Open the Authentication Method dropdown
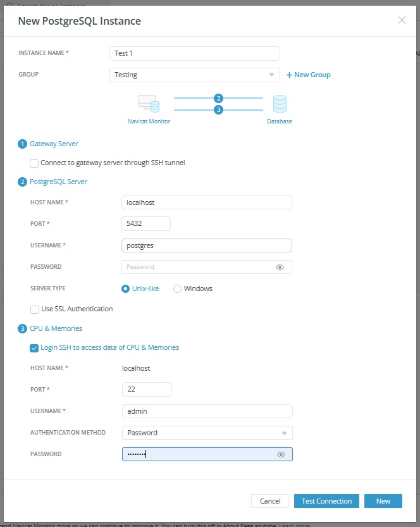Screen dimensions: 420x527 tap(207, 433)
